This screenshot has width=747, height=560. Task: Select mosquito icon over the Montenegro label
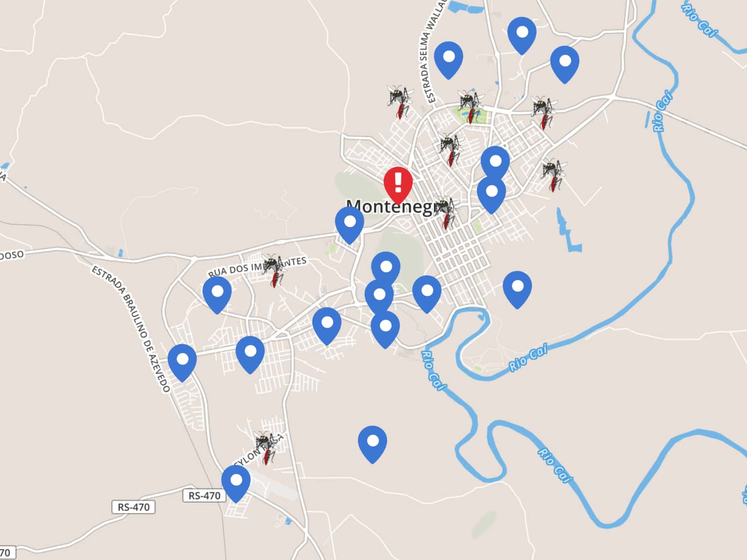click(445, 212)
